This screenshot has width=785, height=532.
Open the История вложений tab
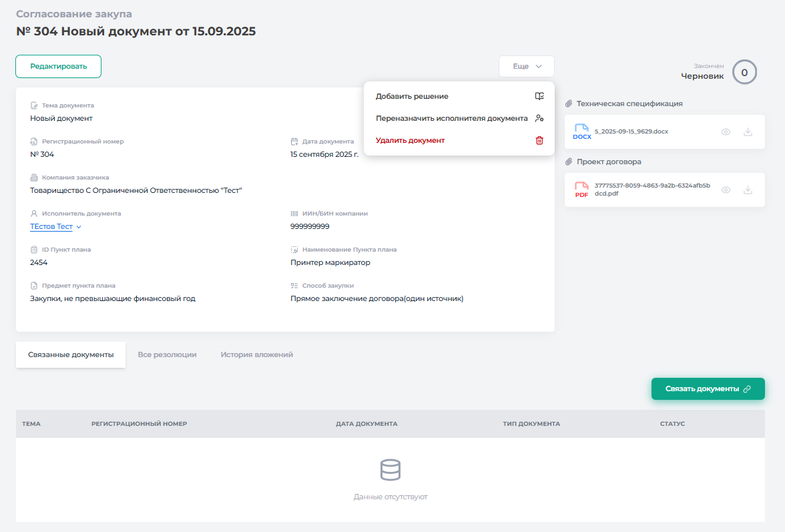coord(256,354)
